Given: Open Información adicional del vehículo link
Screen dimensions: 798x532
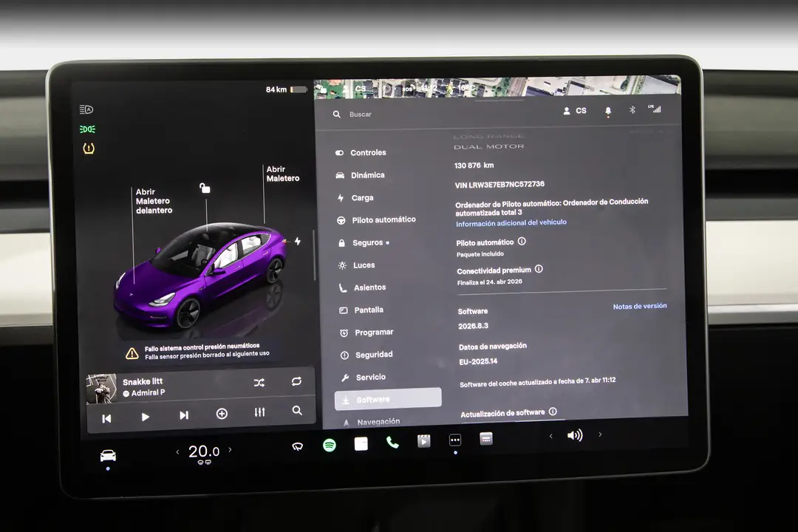Looking at the screenshot, I should click(511, 223).
